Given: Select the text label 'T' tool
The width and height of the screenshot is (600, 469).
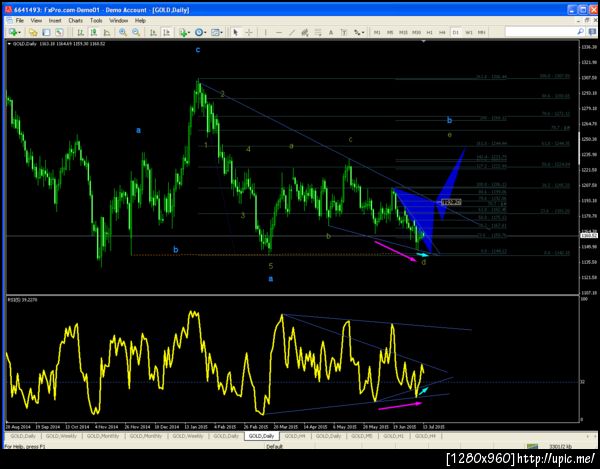Looking at the screenshot, I should coord(344,33).
